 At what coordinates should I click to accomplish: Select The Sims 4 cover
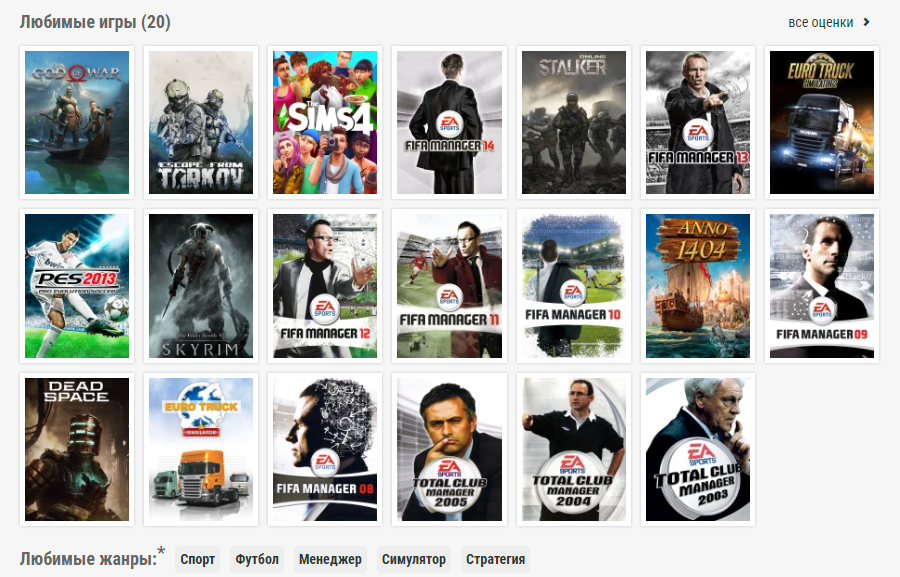point(325,122)
